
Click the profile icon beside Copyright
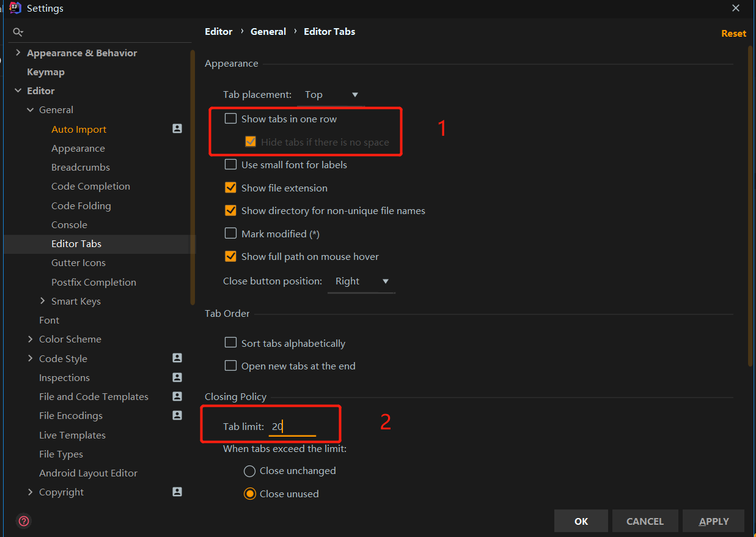(x=177, y=492)
